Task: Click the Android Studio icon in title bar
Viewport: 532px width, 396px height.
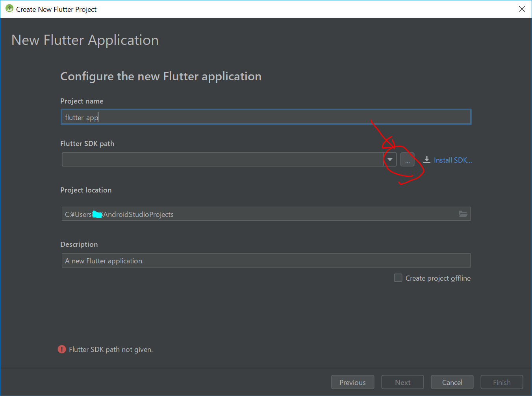Action: pyautogui.click(x=9, y=9)
